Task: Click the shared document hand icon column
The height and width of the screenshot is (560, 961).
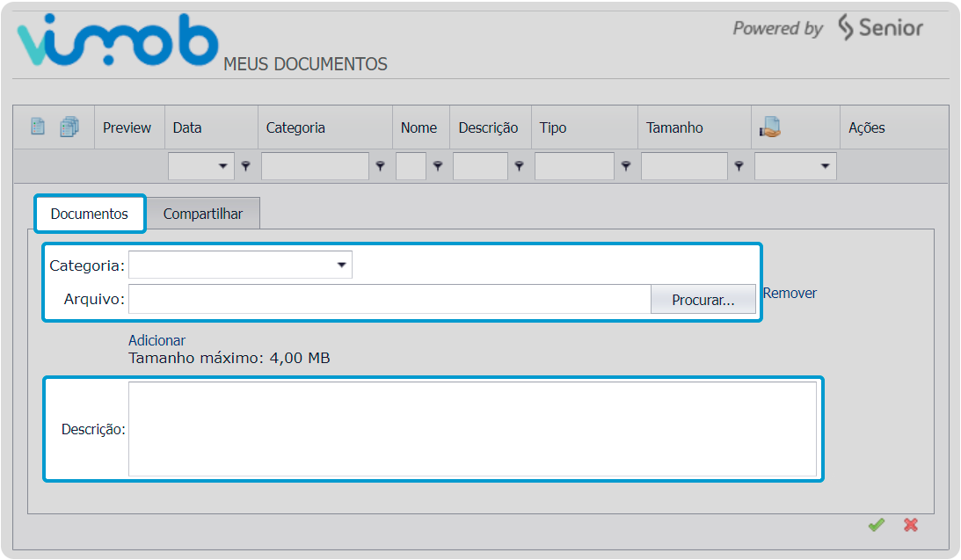Action: [770, 127]
